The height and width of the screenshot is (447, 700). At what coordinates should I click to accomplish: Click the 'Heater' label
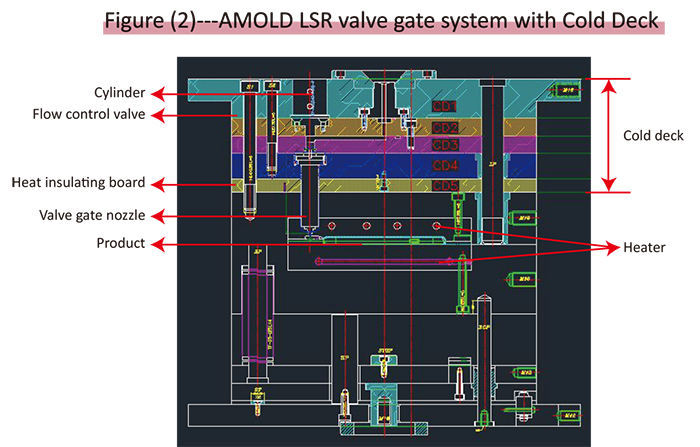(x=644, y=247)
